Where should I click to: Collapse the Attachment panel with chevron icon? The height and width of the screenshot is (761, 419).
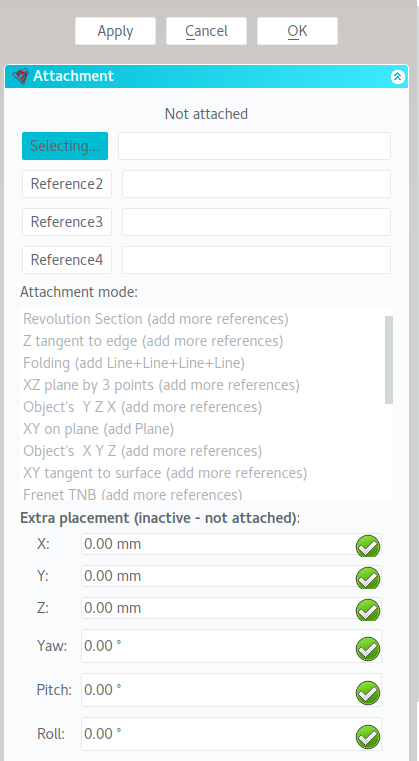pos(398,77)
